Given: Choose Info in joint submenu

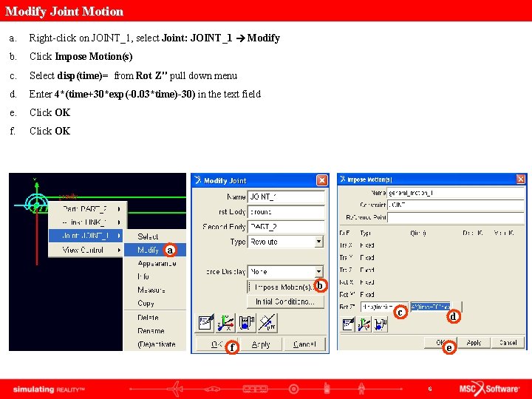Looking at the screenshot, I should 155,276.
